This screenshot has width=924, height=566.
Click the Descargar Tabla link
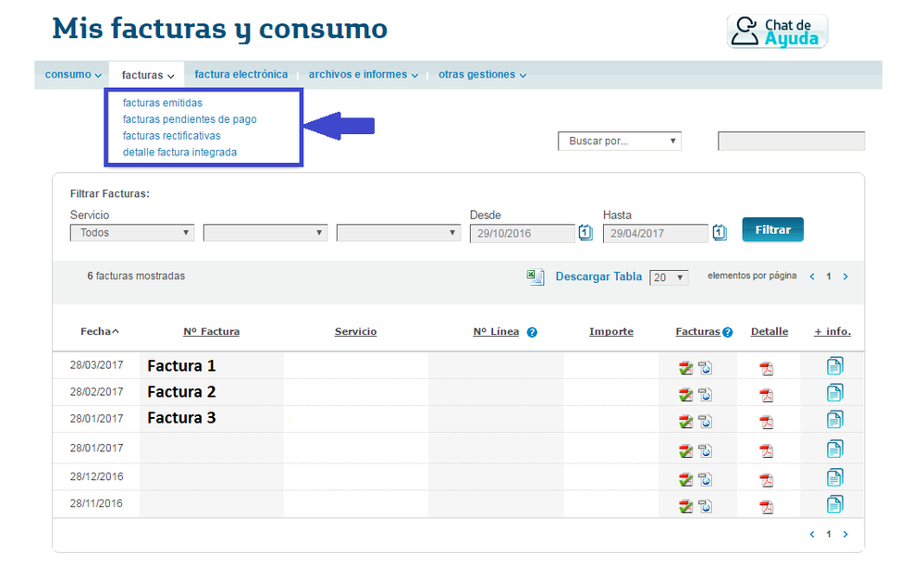[598, 277]
